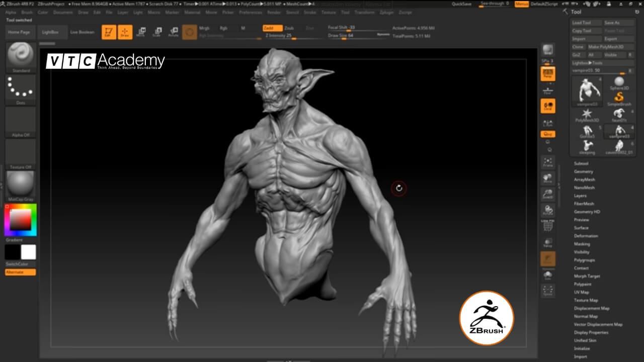Toggle Perspective view button
This screenshot has height=362, width=644.
tap(548, 74)
